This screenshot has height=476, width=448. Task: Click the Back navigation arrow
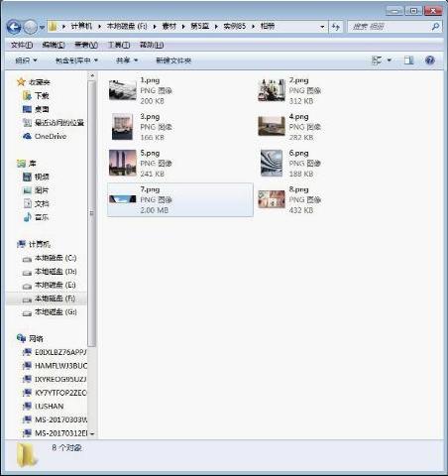(x=14, y=27)
